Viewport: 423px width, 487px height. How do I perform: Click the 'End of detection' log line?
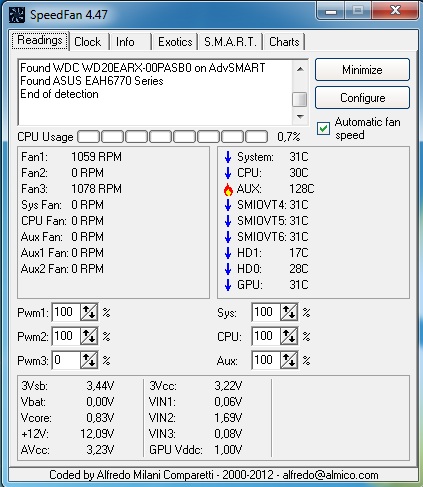point(59,94)
